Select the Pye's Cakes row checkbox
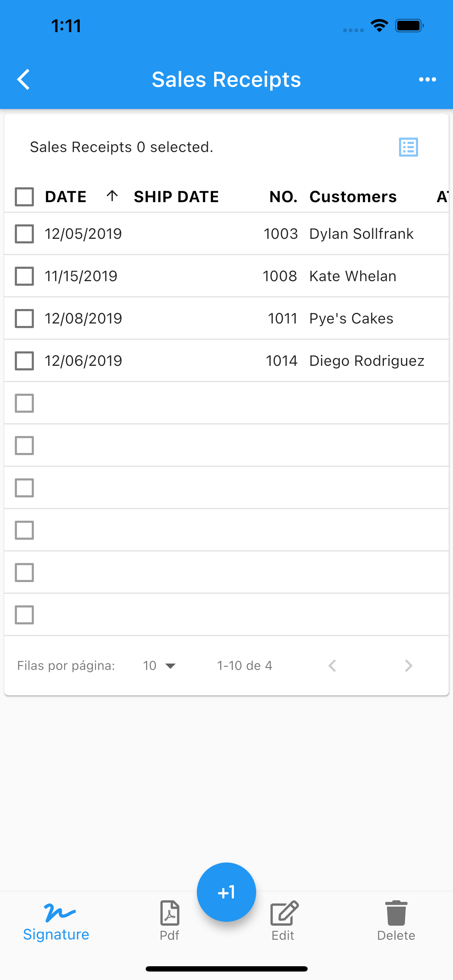Screen dimensions: 453x980 click(x=24, y=319)
